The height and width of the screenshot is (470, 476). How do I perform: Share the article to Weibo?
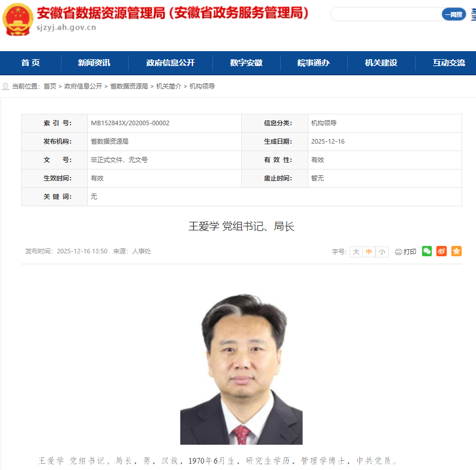pos(441,251)
